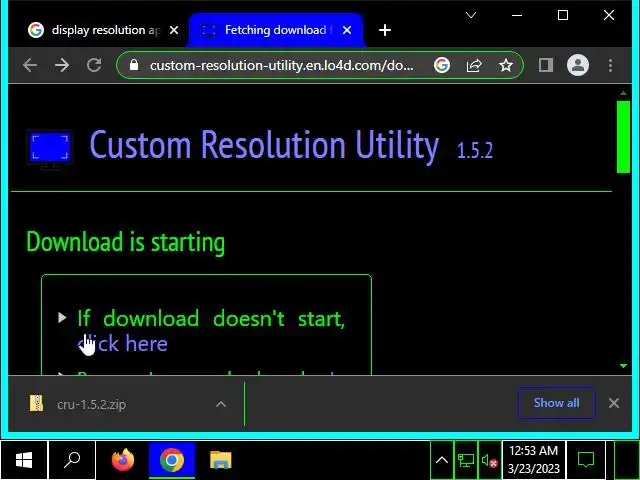View site information via the padlock icon
The height and width of the screenshot is (480, 640).
tap(134, 65)
